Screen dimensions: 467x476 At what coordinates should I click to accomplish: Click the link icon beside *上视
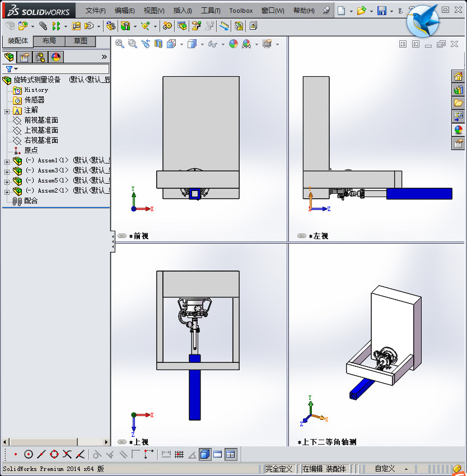point(122,442)
